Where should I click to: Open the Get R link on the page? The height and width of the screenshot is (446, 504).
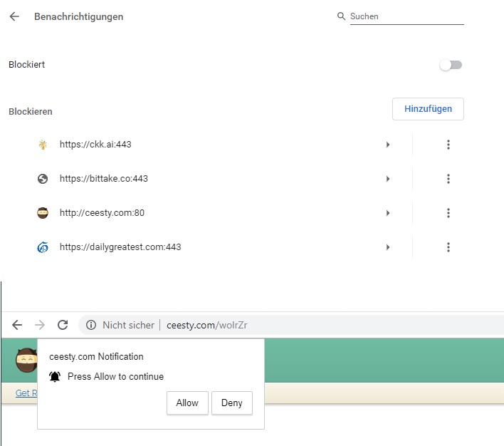click(x=26, y=393)
